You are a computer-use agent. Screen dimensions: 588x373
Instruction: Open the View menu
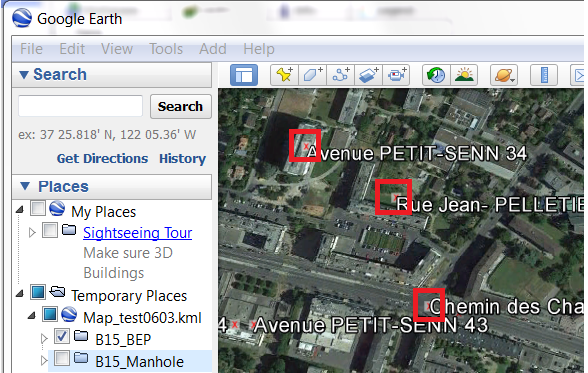(x=117, y=49)
